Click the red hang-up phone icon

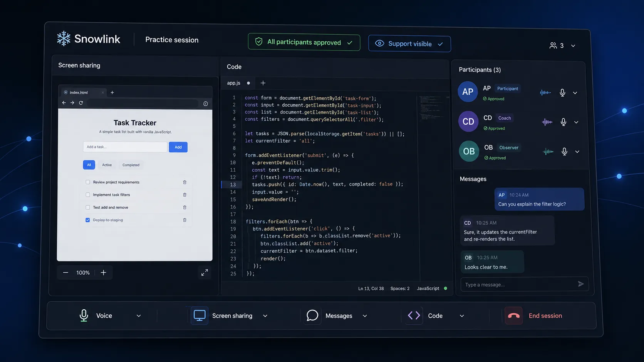pyautogui.click(x=514, y=315)
